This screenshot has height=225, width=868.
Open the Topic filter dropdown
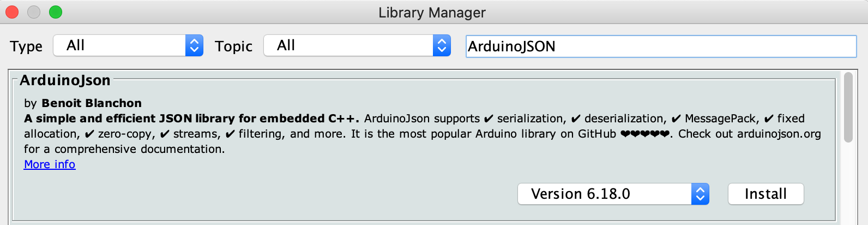coord(357,45)
